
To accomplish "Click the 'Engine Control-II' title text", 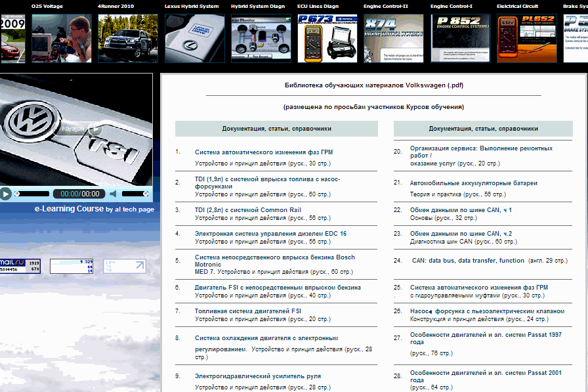I will [385, 6].
